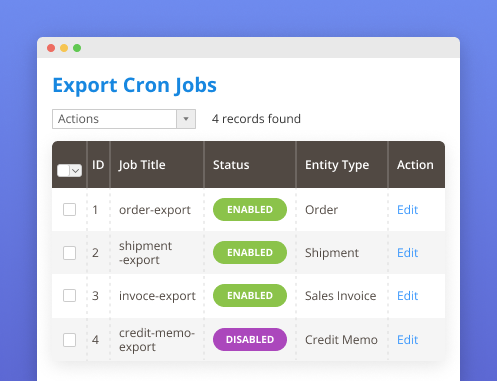This screenshot has height=381, width=497.
Task: Click the ENABLED badge for order-export
Action: (x=250, y=210)
